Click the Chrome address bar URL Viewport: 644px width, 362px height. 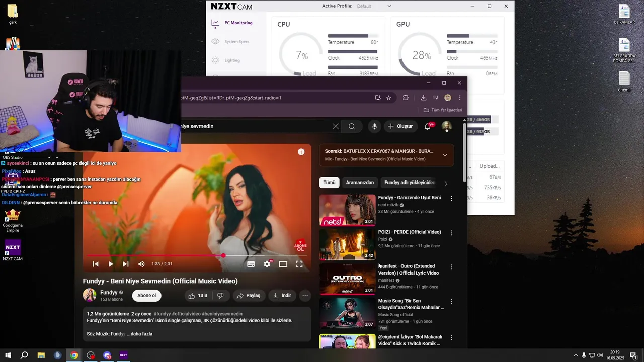pos(231,98)
